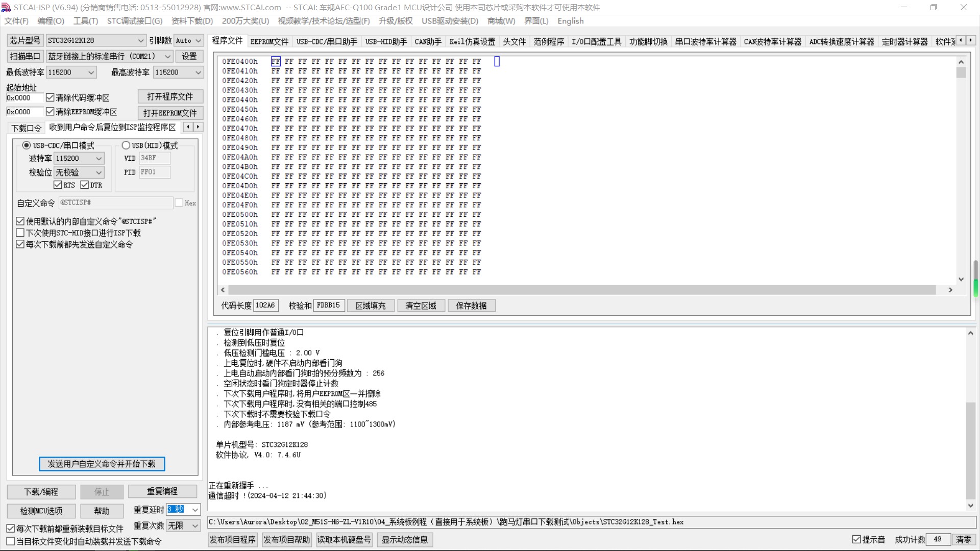Click hex view scroll up arrow
The width and height of the screenshot is (980, 551).
961,62
